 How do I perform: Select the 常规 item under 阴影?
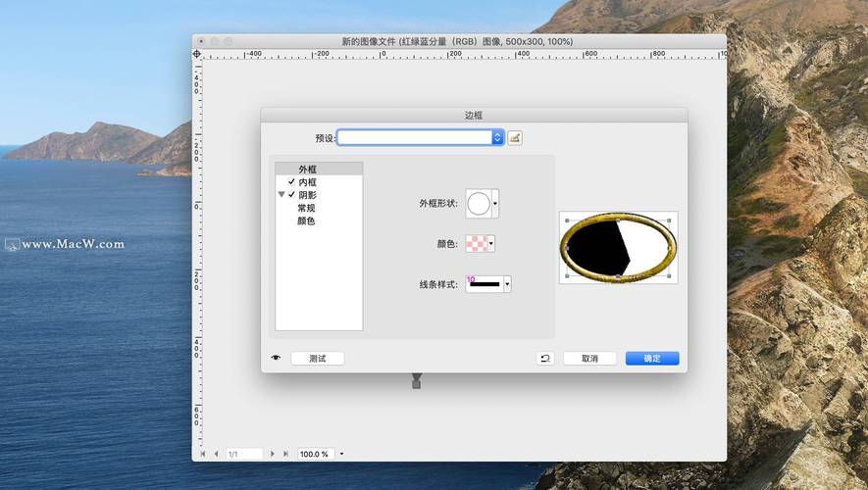coord(306,208)
